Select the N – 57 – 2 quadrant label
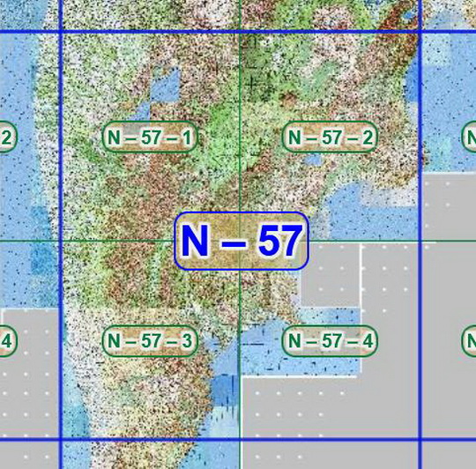The width and height of the screenshot is (476, 469). point(330,137)
